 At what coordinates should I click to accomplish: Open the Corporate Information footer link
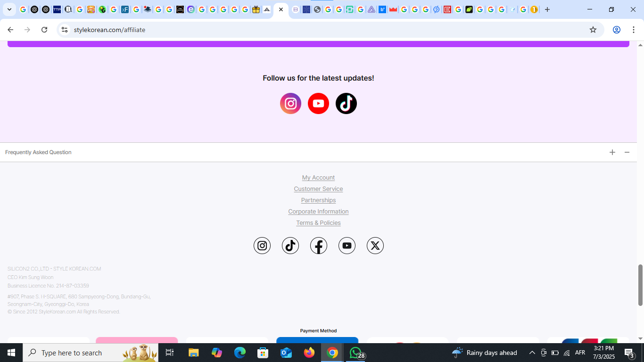click(x=318, y=212)
